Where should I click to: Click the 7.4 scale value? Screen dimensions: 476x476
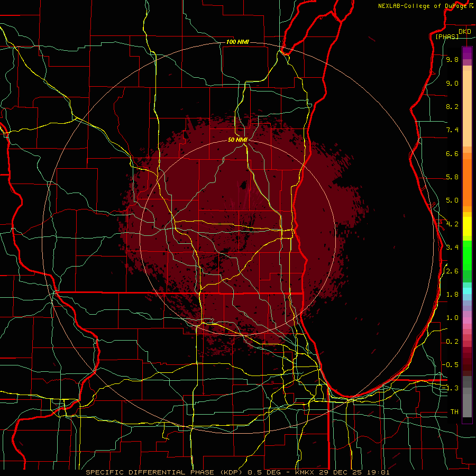click(x=452, y=130)
